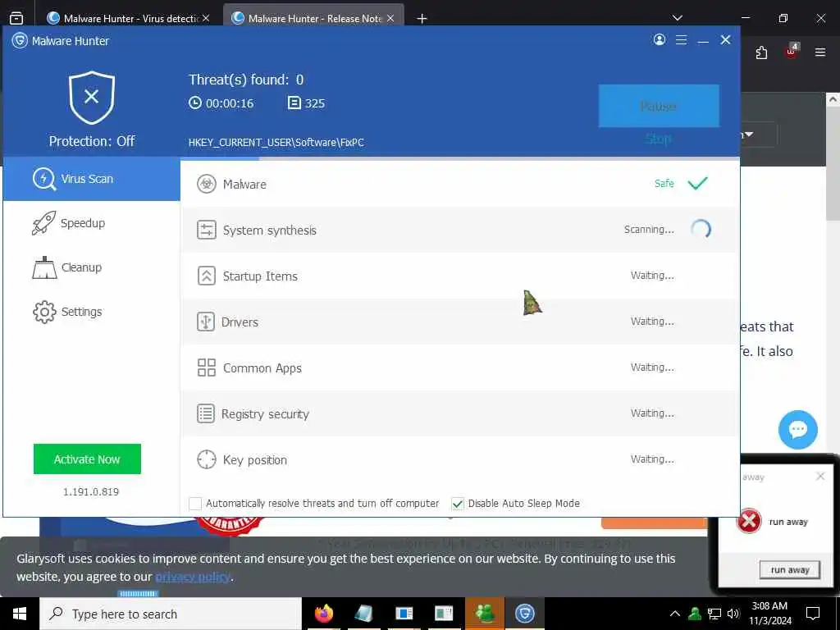Viewport: 840px width, 630px height.
Task: Click the HKEY_CURRENT_USER\Software\FixPC path
Action: (276, 143)
